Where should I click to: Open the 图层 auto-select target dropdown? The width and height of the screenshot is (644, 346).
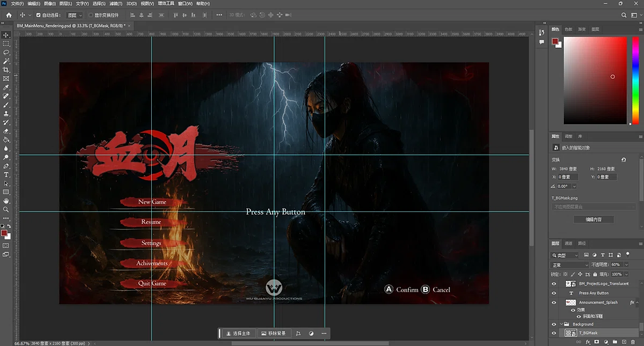[x=75, y=15]
